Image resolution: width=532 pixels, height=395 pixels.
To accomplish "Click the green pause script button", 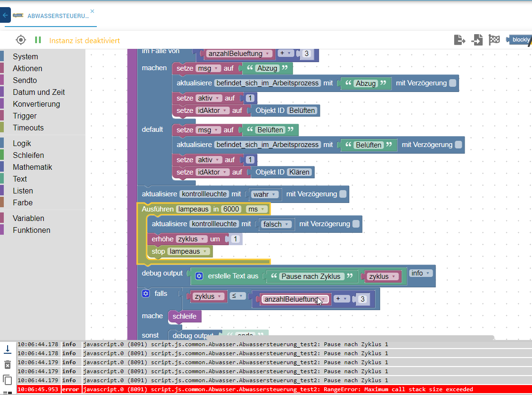I will click(x=38, y=40).
